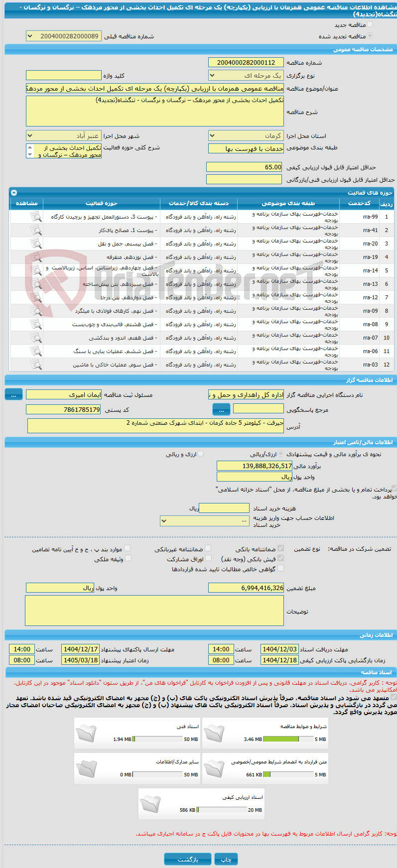
Task: Toggle the اوراق مشارکت checkbox
Action: pyautogui.click(x=208, y=558)
